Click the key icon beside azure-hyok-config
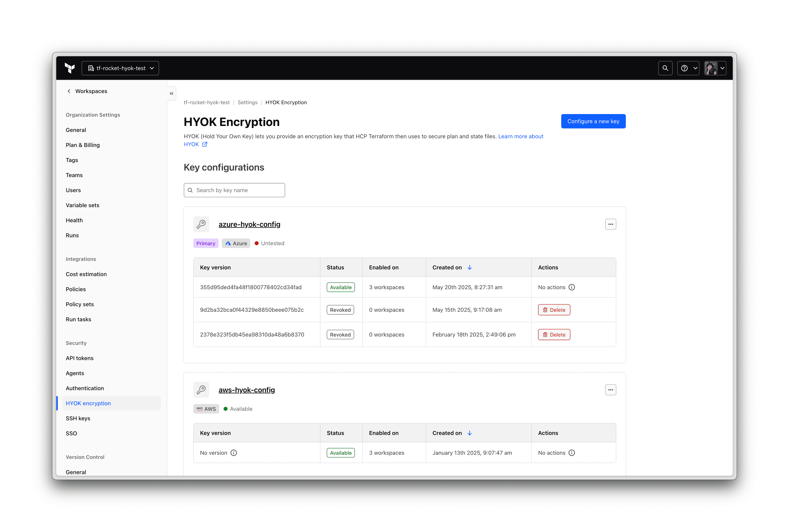Viewport: 789px width, 532px height. click(x=202, y=224)
